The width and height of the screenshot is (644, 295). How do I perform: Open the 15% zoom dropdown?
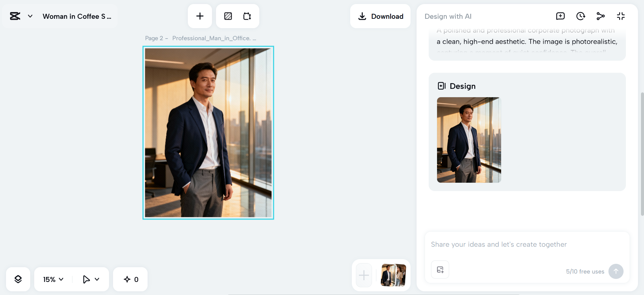[53, 279]
